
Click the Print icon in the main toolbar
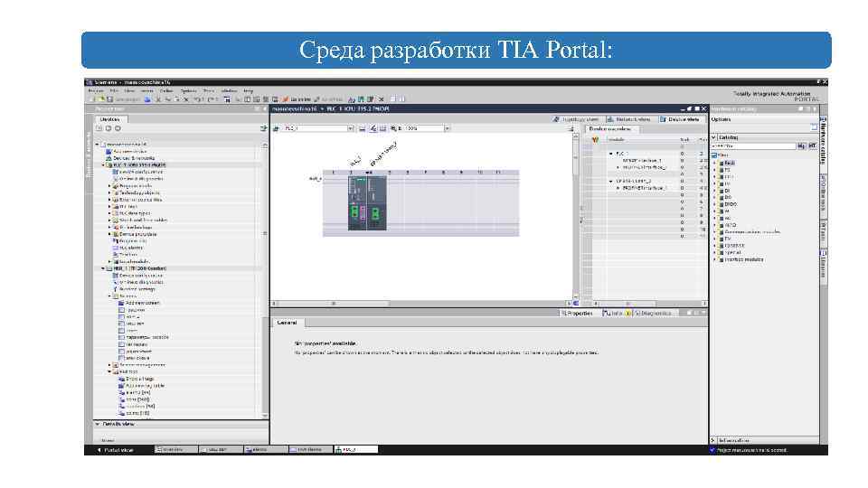click(147, 99)
